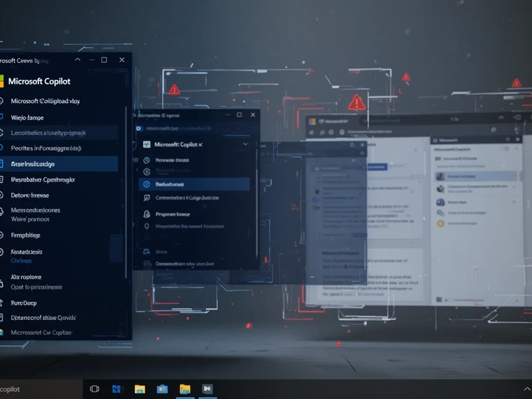The width and height of the screenshot is (532, 399).
Task: Collapse right window using its top chevron
Action: tap(501, 118)
